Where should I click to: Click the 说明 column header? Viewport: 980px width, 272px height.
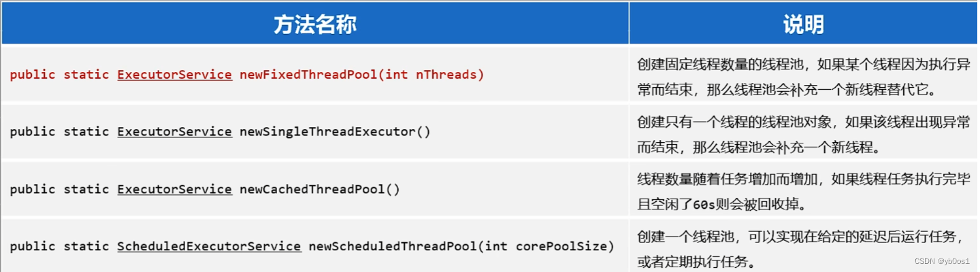pyautogui.click(x=804, y=24)
